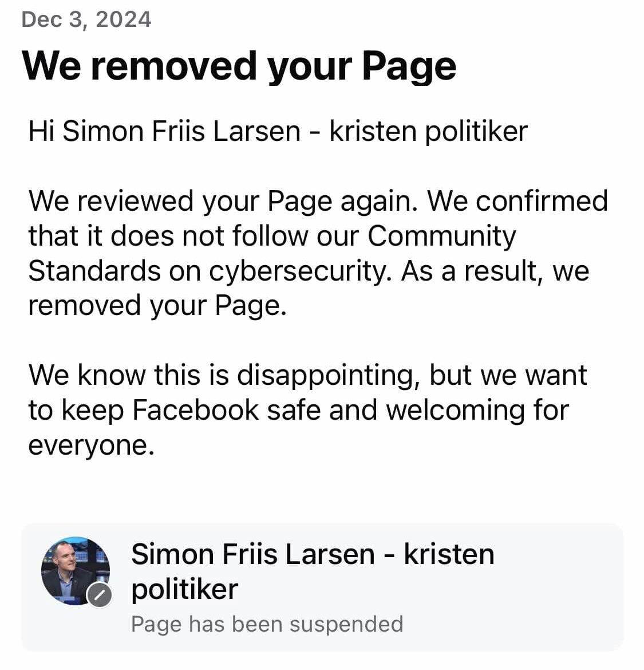
Task: Click the word "confirmed" in the message
Action: (x=542, y=201)
